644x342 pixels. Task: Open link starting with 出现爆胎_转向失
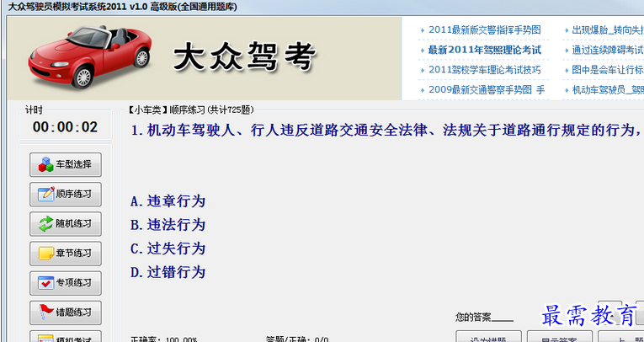tap(608, 30)
